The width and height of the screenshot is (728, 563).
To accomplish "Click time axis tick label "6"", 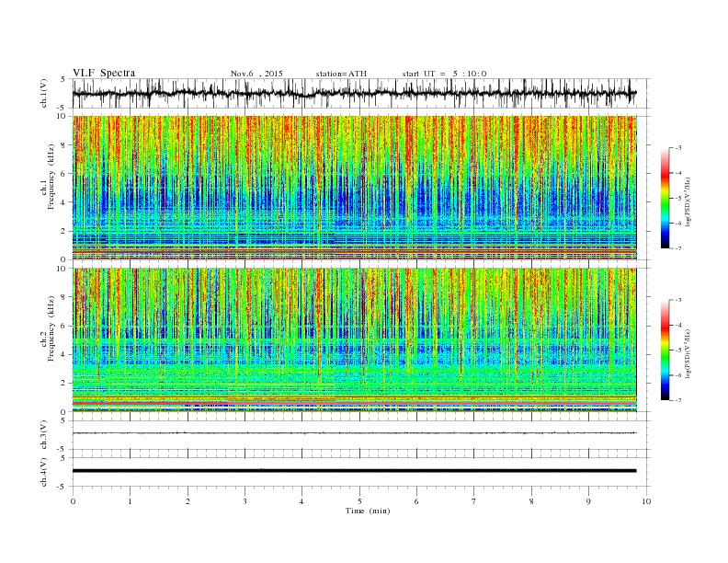I will point(416,501).
